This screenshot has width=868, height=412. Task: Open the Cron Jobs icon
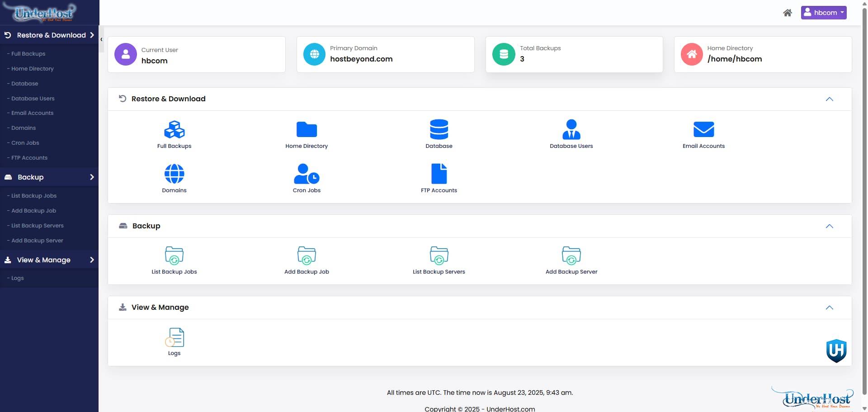click(x=307, y=174)
